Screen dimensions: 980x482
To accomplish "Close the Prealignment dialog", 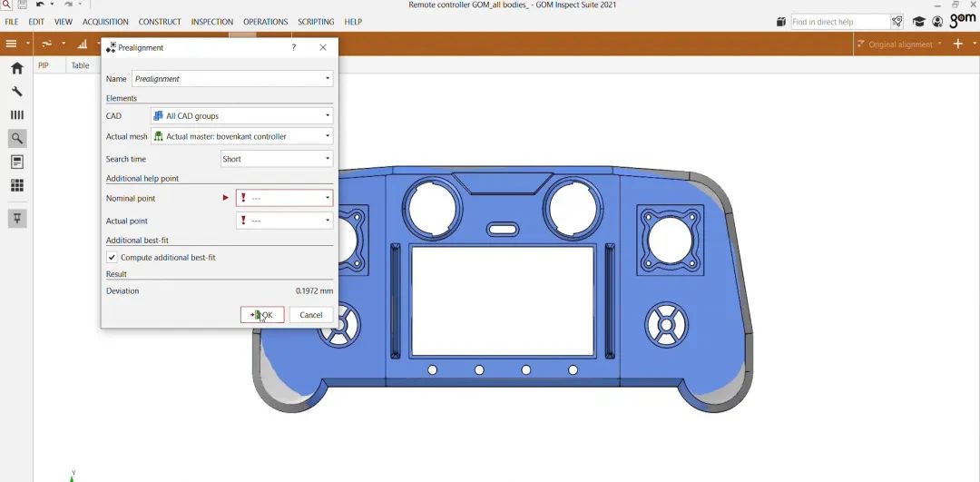I will point(323,47).
